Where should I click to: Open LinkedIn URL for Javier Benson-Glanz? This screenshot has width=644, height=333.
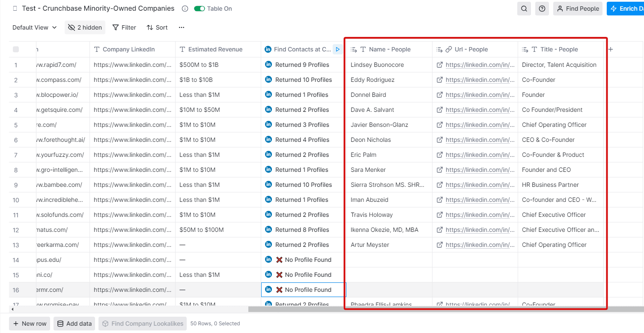pos(480,125)
